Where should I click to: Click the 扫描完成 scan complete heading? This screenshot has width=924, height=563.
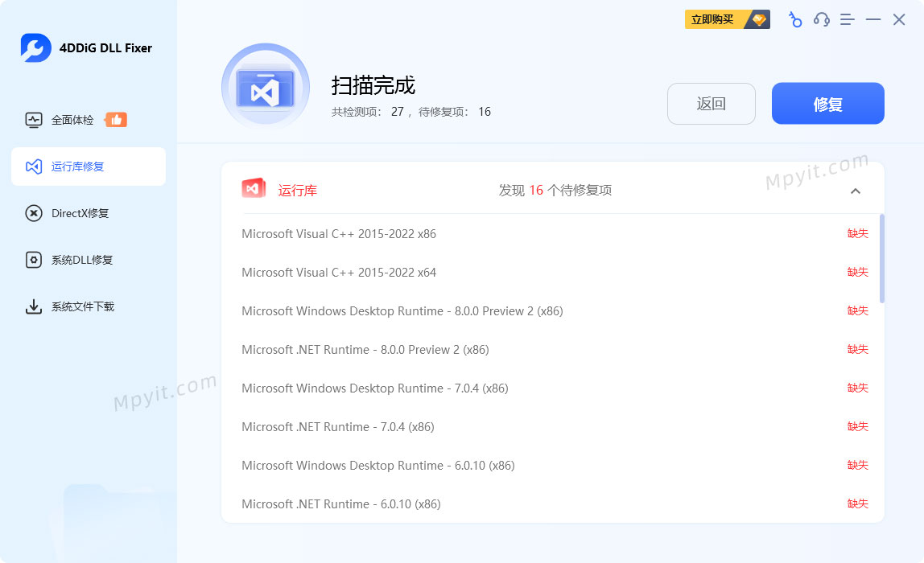pyautogui.click(x=373, y=85)
